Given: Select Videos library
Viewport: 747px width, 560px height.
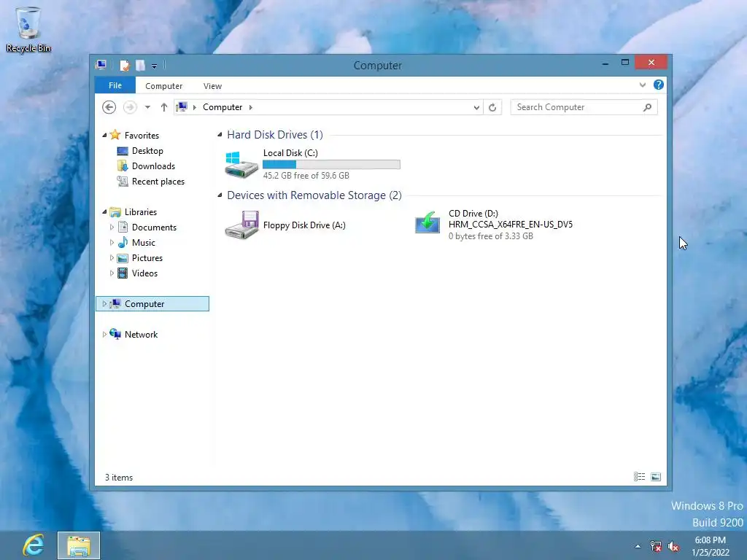Looking at the screenshot, I should point(144,273).
